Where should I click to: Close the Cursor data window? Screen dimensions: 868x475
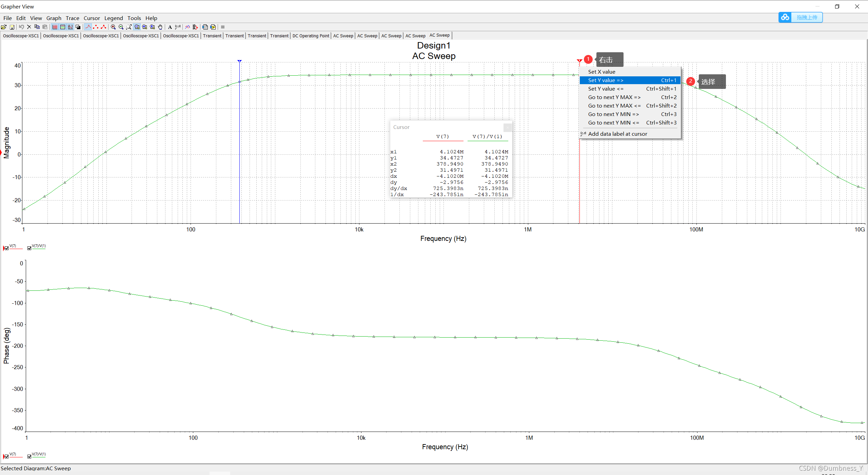[x=507, y=127]
